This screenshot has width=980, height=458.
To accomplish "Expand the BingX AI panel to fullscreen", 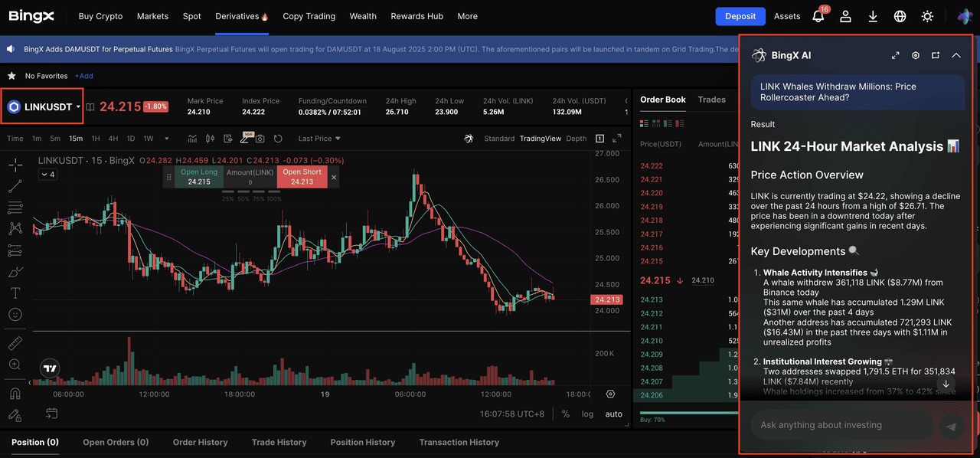I will [x=896, y=55].
